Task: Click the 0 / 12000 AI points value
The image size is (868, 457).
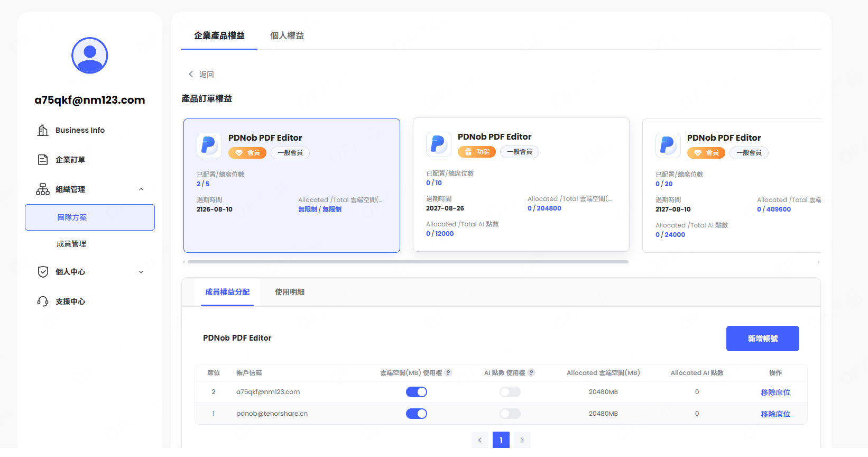Action: (440, 234)
